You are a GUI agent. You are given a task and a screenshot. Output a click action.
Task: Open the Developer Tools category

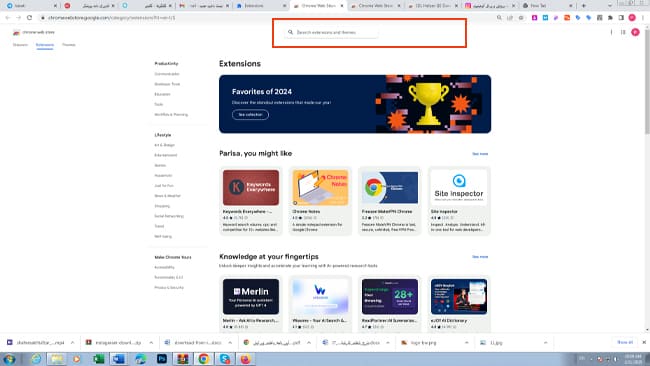(167, 84)
